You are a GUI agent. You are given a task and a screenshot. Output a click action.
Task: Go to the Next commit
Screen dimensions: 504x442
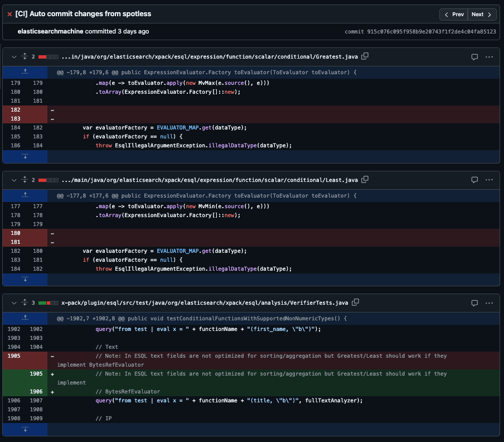(481, 15)
